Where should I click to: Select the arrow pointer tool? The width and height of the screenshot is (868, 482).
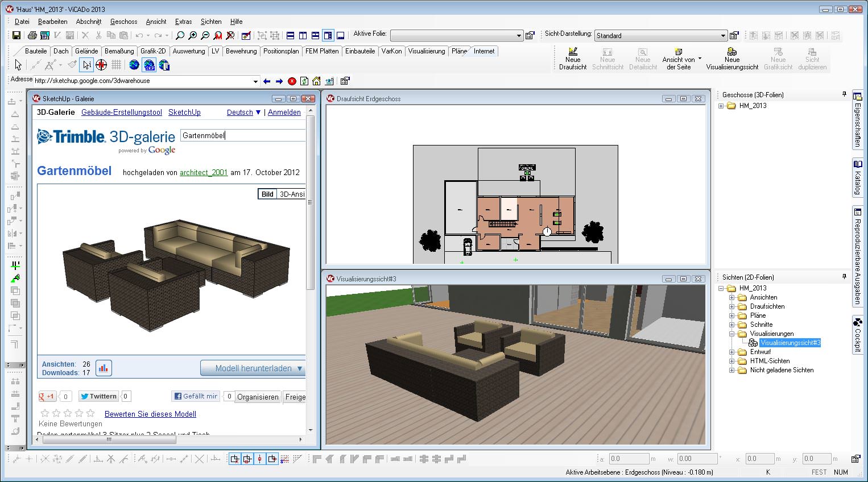point(18,65)
